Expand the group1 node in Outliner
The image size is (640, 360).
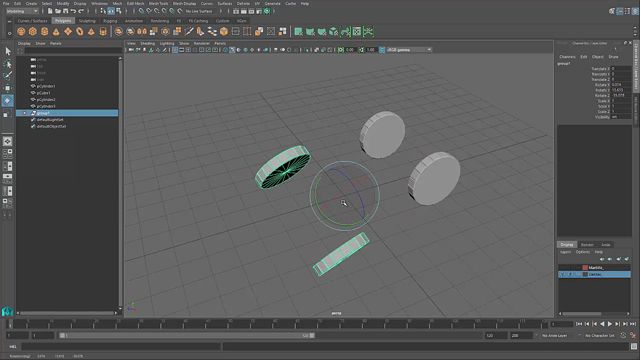(24, 113)
